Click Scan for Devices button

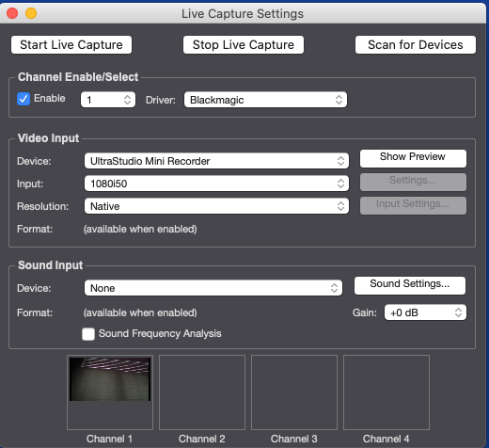pyautogui.click(x=416, y=44)
